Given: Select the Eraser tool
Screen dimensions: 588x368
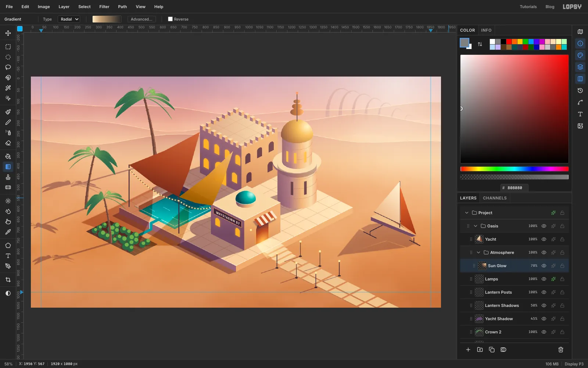Looking at the screenshot, I should [x=8, y=143].
